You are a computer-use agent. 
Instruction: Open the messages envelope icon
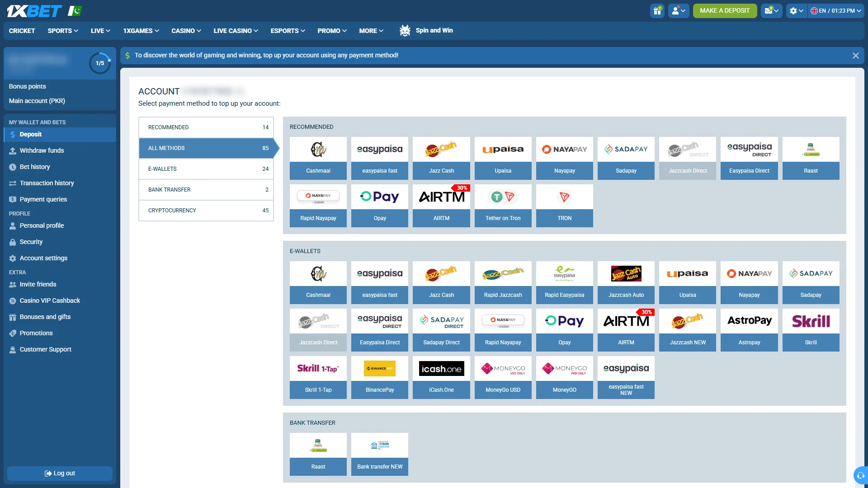click(x=771, y=11)
